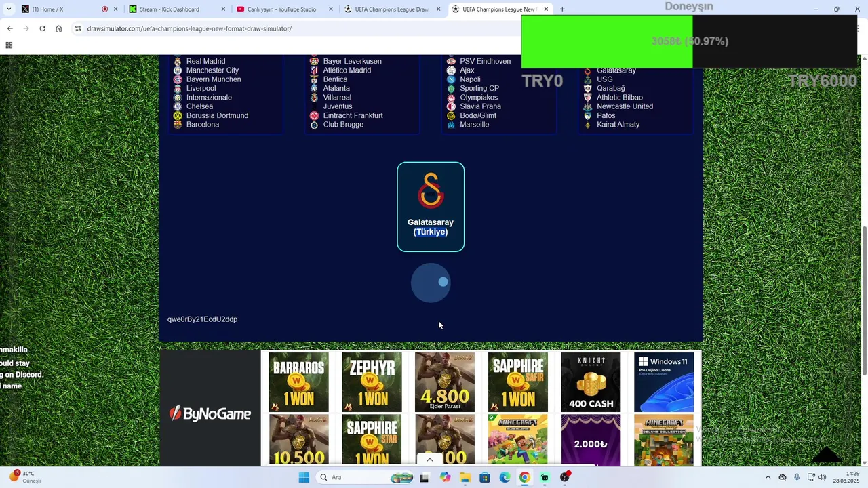Select the draw code qwe0rBy21EcdU2ddp
Viewport: 868px width, 488px height.
point(202,319)
